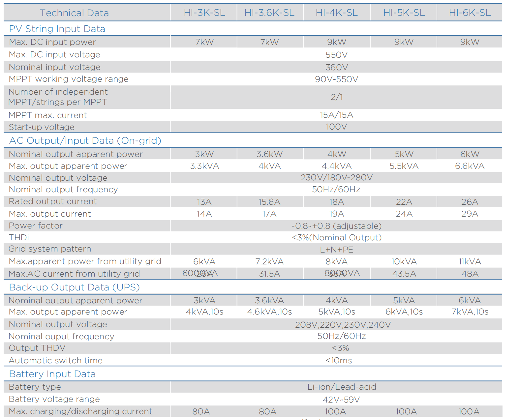Click the 6kVA,10s back-up max power
The image size is (519, 420).
click(x=404, y=312)
